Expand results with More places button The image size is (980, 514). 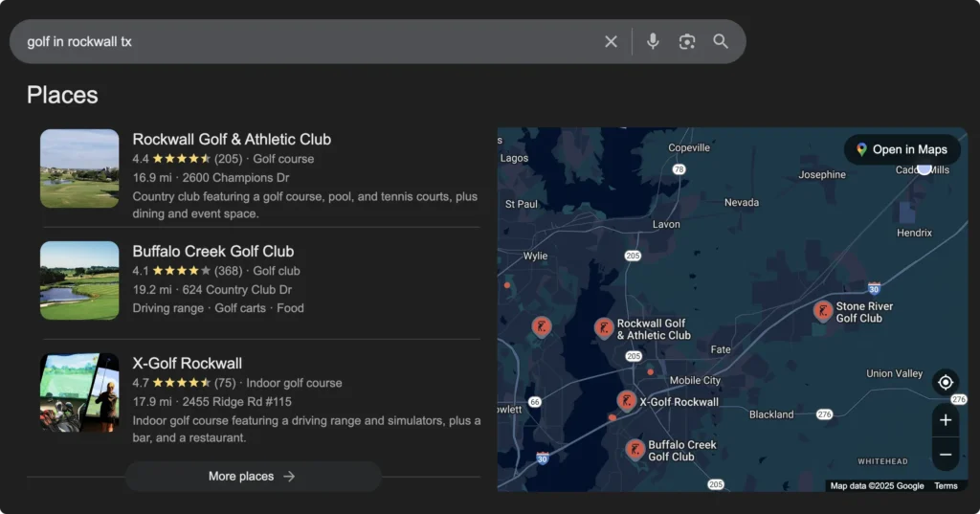[x=253, y=476]
